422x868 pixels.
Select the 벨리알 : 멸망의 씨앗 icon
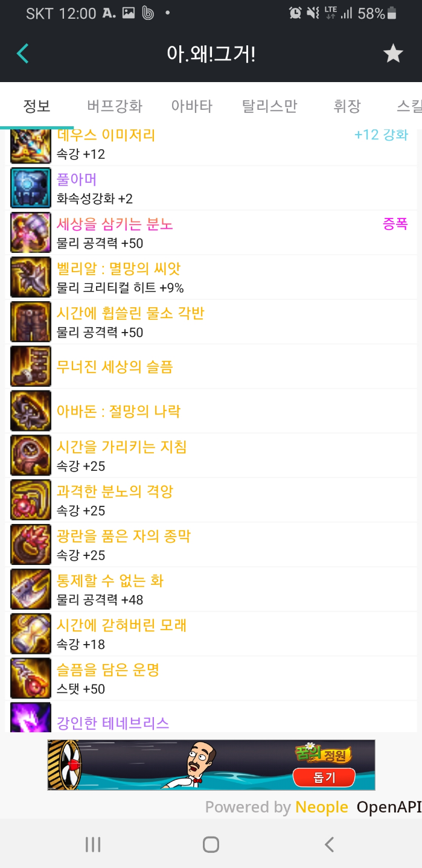[x=31, y=277]
